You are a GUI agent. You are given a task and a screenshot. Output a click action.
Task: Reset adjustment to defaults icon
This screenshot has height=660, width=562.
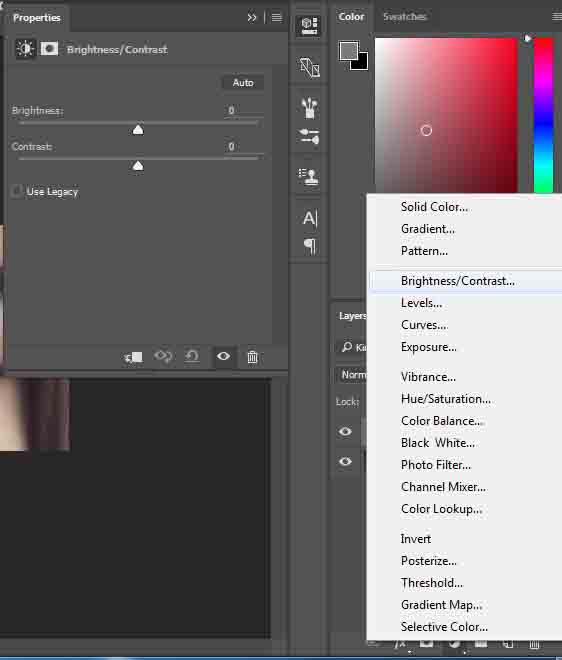tap(192, 357)
